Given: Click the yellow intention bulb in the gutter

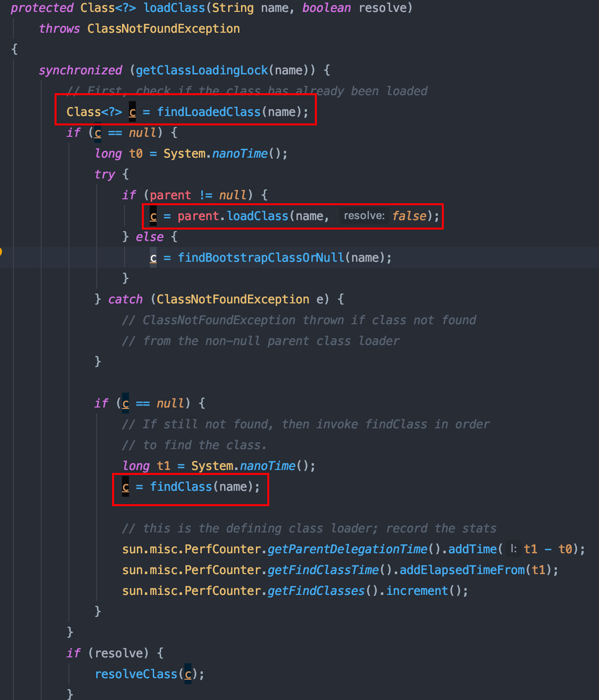Looking at the screenshot, I should (x=1, y=251).
